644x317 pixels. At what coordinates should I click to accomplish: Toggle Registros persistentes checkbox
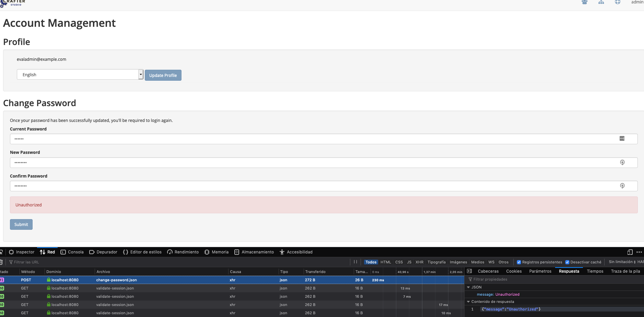click(x=519, y=262)
